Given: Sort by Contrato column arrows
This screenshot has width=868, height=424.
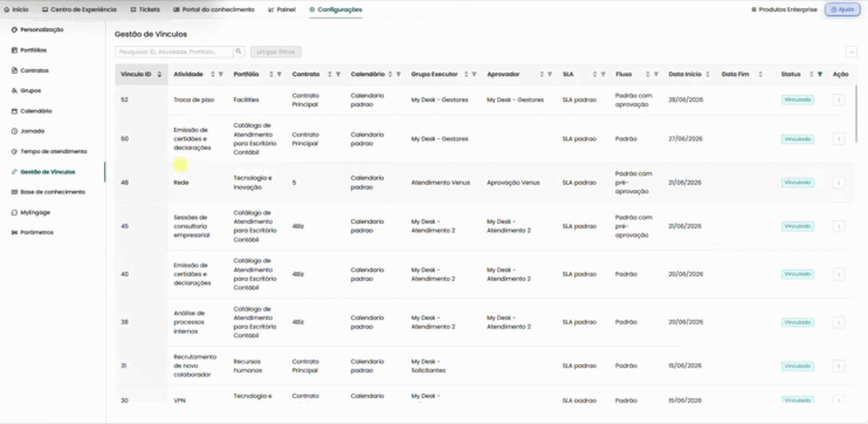Looking at the screenshot, I should (330, 74).
